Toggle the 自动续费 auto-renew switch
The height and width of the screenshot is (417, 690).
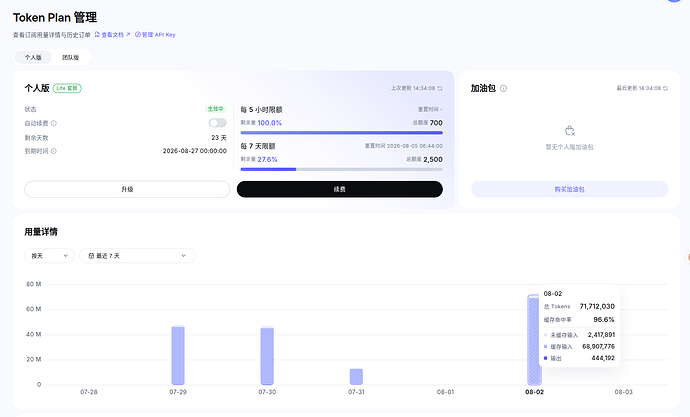coord(217,123)
